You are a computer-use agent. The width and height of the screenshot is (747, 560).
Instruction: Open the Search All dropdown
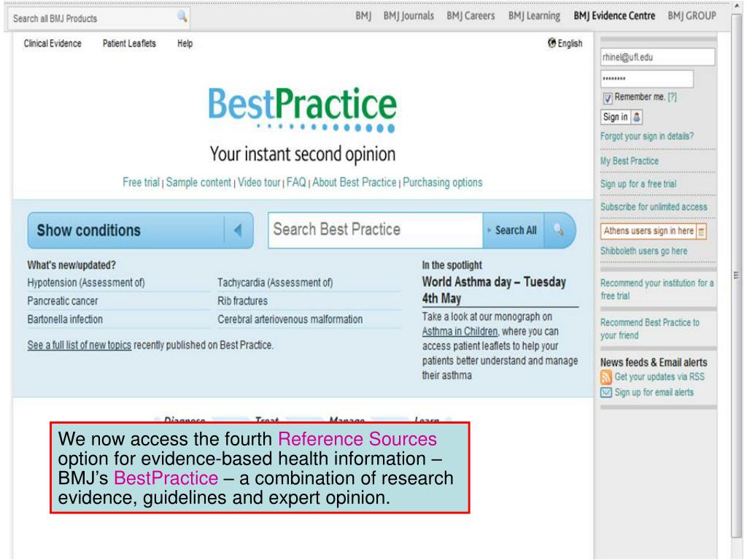pyautogui.click(x=513, y=230)
